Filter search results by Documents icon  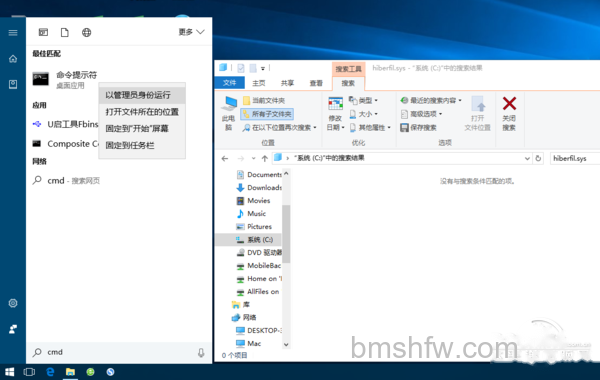coord(65,33)
